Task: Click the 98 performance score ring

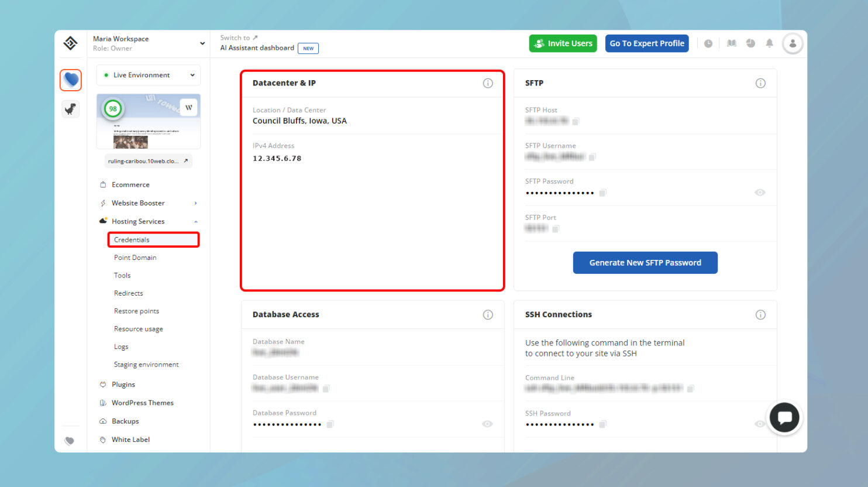Action: [113, 108]
